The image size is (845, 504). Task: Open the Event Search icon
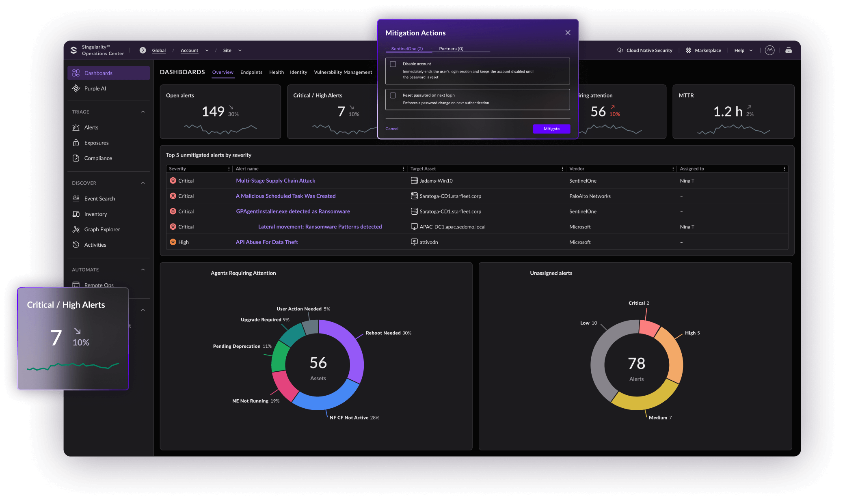76,198
